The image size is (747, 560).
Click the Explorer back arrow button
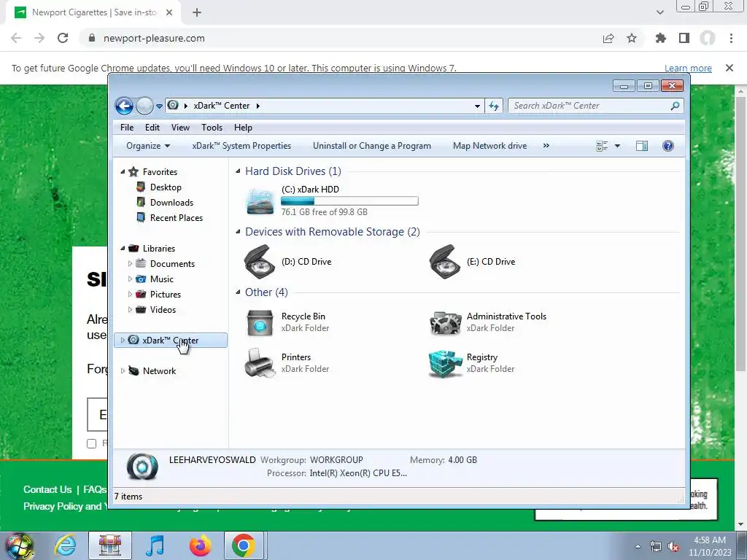click(x=124, y=106)
